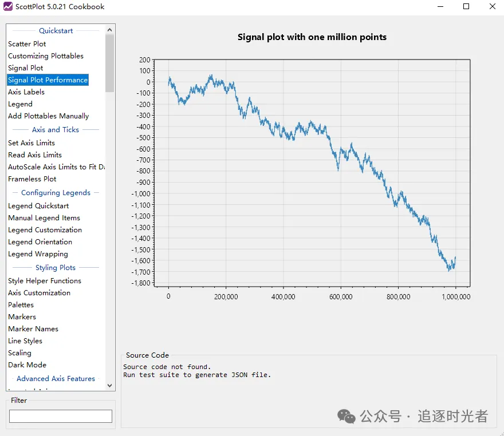Open the Frameless Plot recipe

tap(32, 179)
